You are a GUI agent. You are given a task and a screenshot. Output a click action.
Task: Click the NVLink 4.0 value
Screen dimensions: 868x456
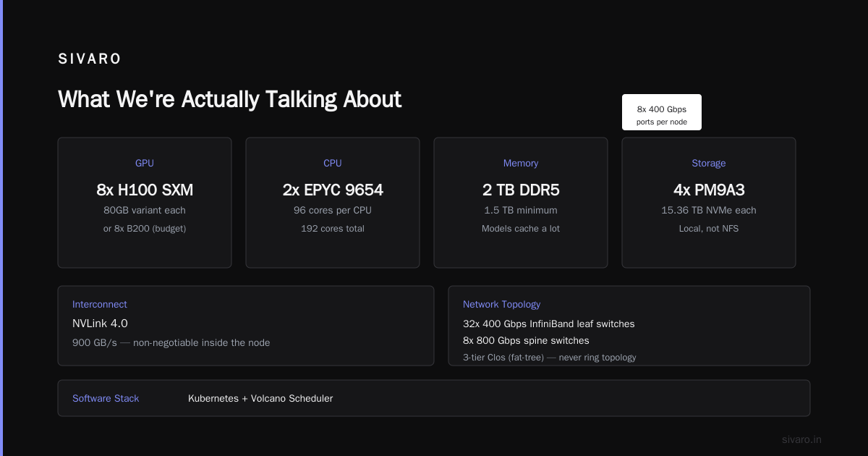pyautogui.click(x=100, y=324)
